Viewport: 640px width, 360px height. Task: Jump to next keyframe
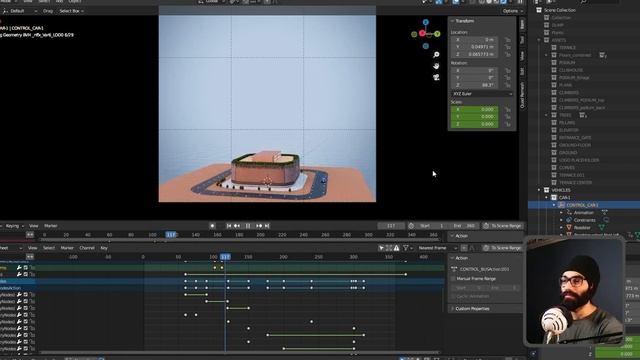pos(259,226)
